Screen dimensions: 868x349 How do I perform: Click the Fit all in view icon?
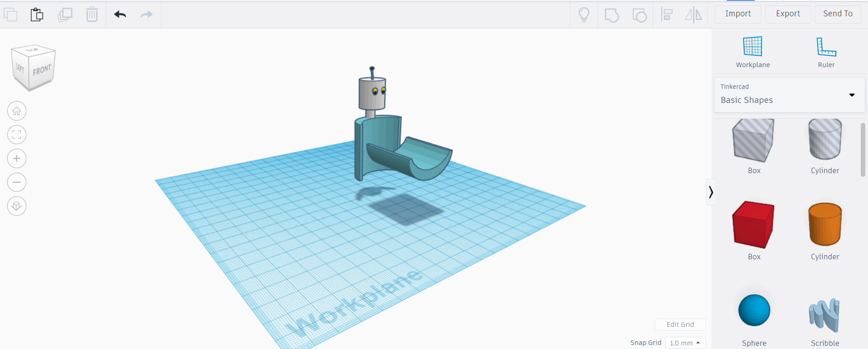coord(17,135)
